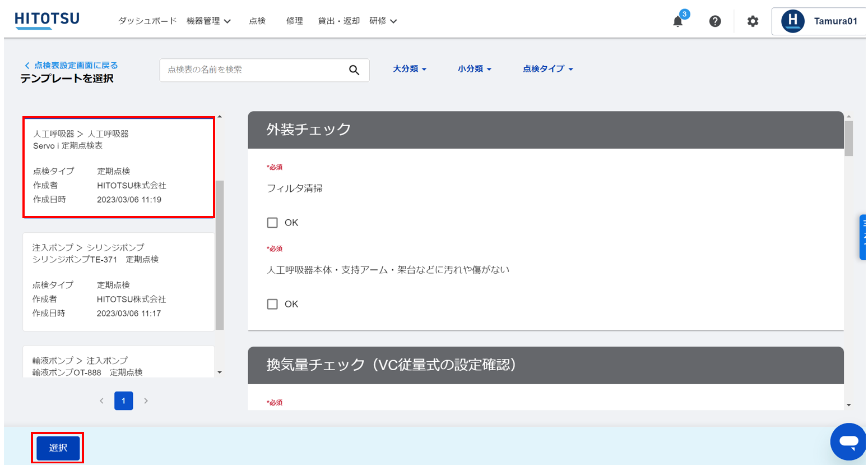This screenshot has width=868, height=465.
Task: Click the template list scrollbar
Action: click(220, 255)
